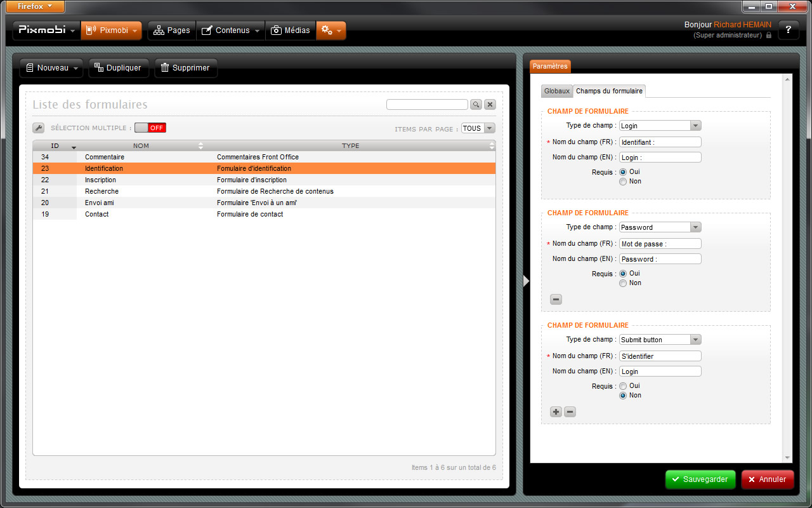Select the Inscription form row
The height and width of the screenshot is (508, 812).
(264, 180)
